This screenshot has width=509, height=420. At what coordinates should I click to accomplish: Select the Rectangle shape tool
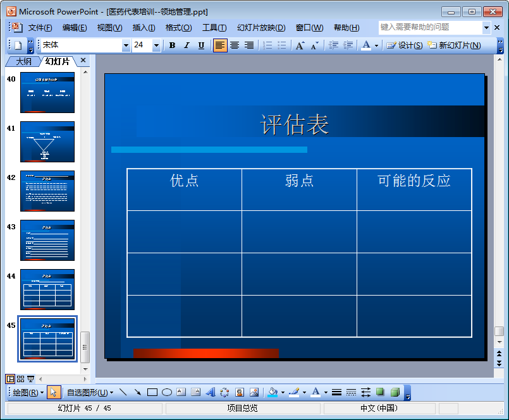coord(152,392)
